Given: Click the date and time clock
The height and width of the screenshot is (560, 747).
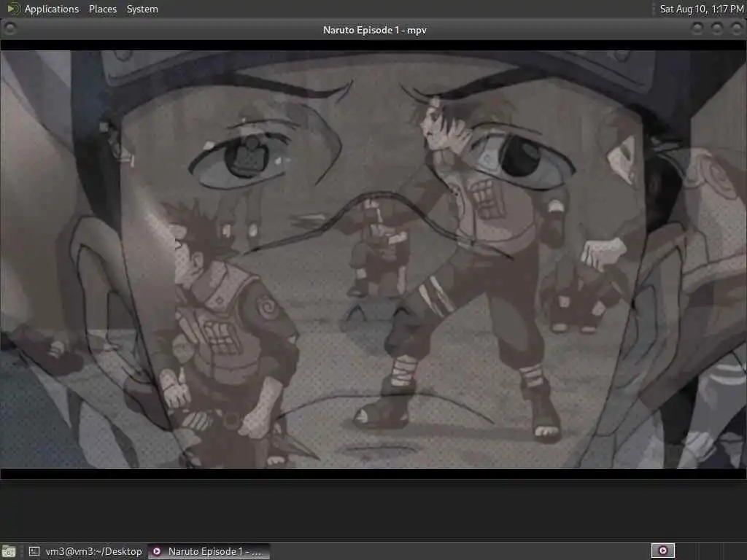Looking at the screenshot, I should point(701,9).
